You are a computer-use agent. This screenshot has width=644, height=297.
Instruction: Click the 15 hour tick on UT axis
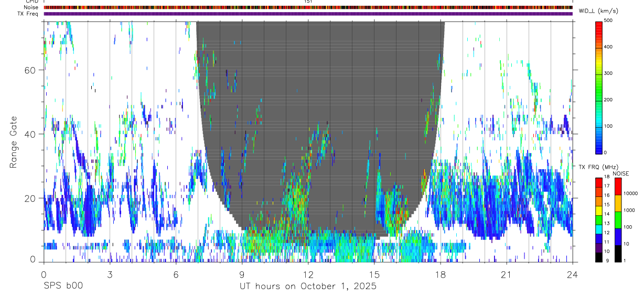[374, 274]
